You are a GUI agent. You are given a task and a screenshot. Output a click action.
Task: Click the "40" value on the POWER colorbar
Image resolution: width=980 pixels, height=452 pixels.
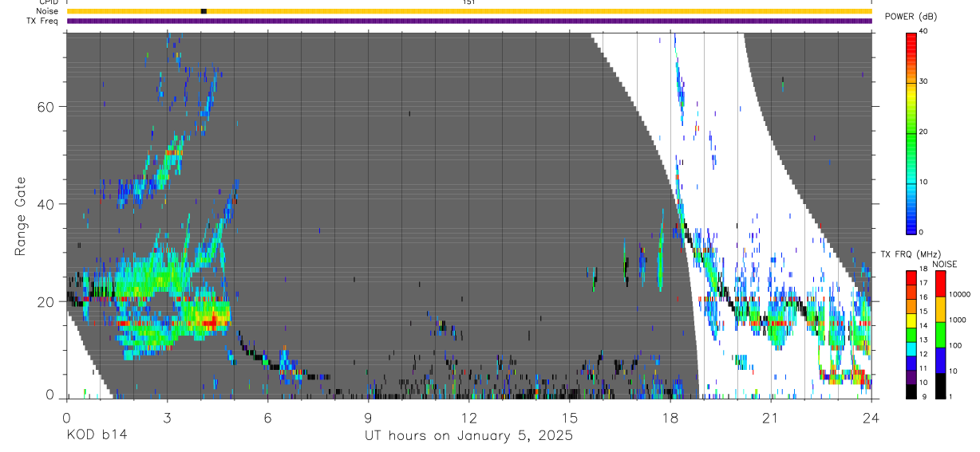pyautogui.click(x=924, y=31)
